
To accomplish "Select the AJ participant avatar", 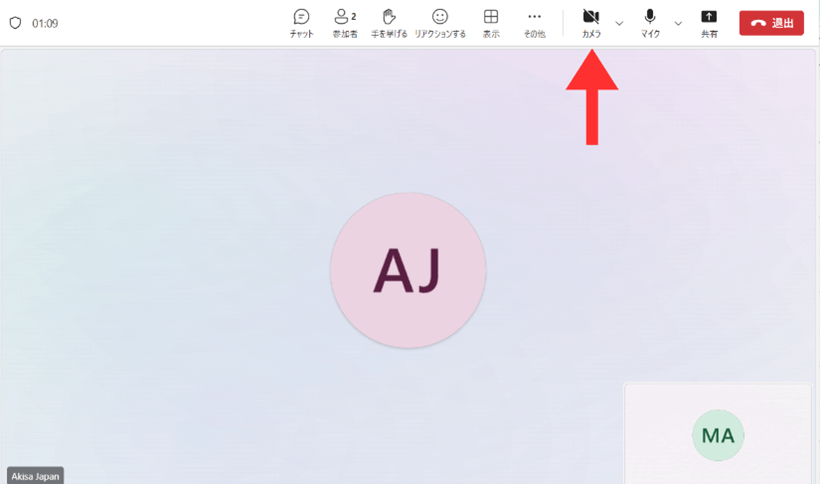I will 408,270.
